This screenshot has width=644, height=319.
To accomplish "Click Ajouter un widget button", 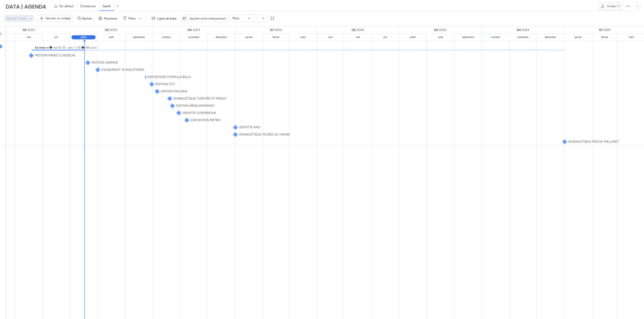I will (55, 18).
